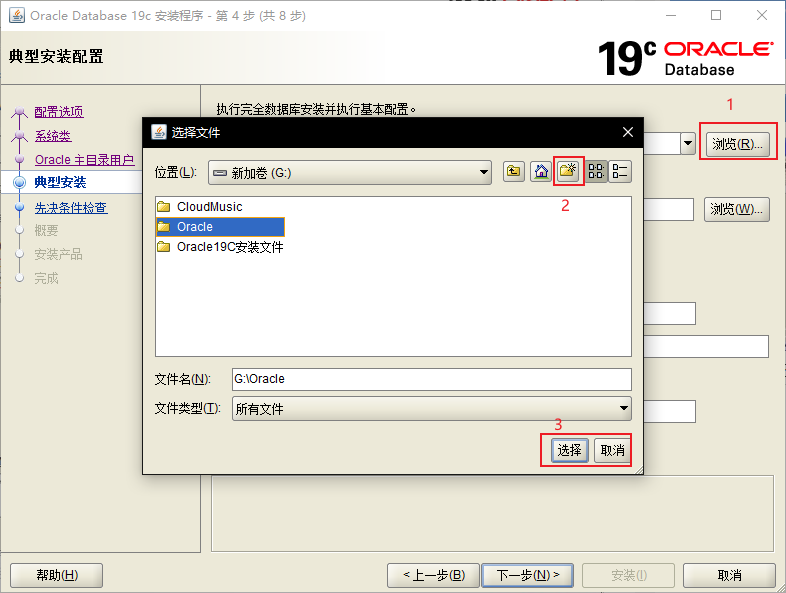The image size is (786, 593).
Task: Select the Oracle folder row
Action: pos(221,227)
